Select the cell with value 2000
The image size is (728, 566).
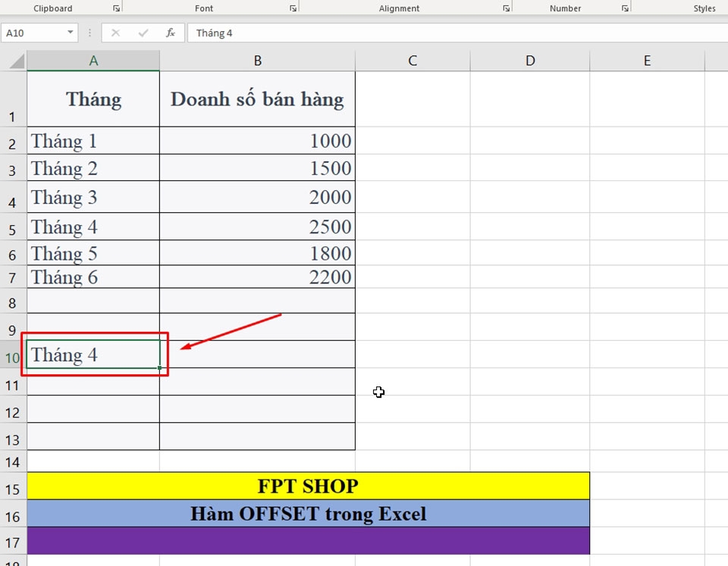[257, 197]
